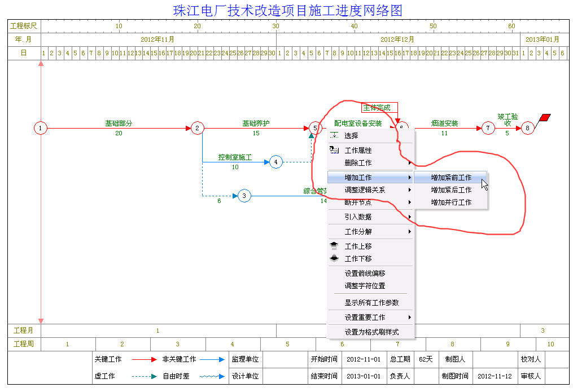
Task: Select 设置为格式刷样式 menu entry
Action: (x=370, y=332)
